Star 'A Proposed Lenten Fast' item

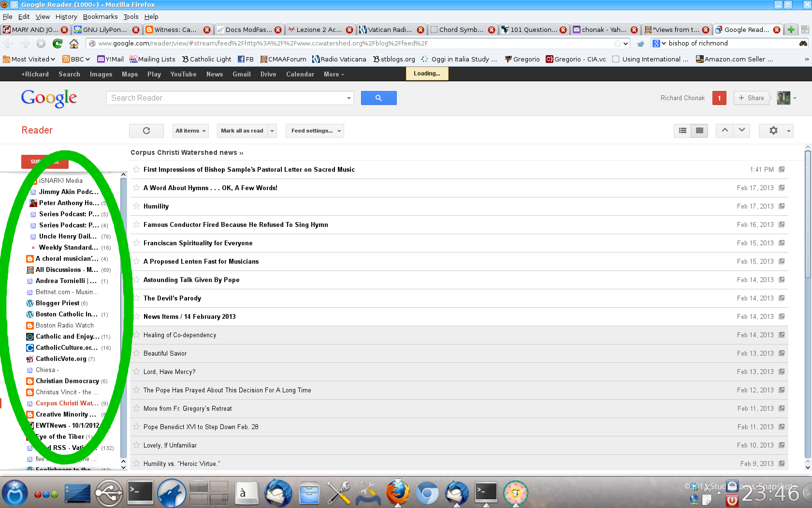pyautogui.click(x=136, y=261)
